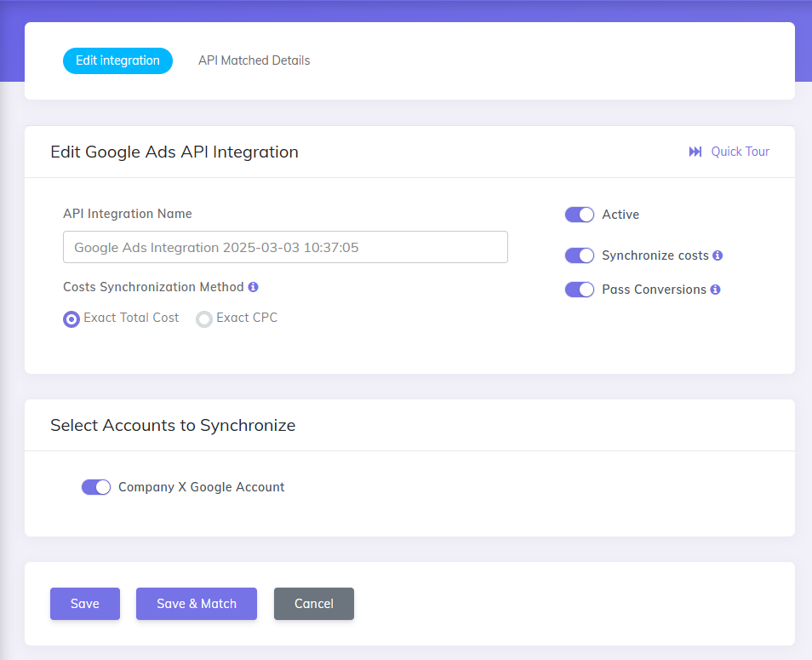Viewport: 812px width, 660px height.
Task: Choose the Exact CPC option
Action: pyautogui.click(x=204, y=319)
